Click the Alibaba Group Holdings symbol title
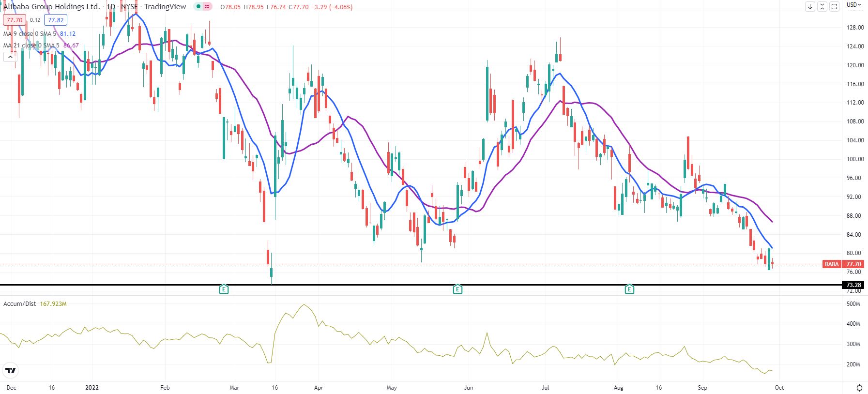 [52, 7]
